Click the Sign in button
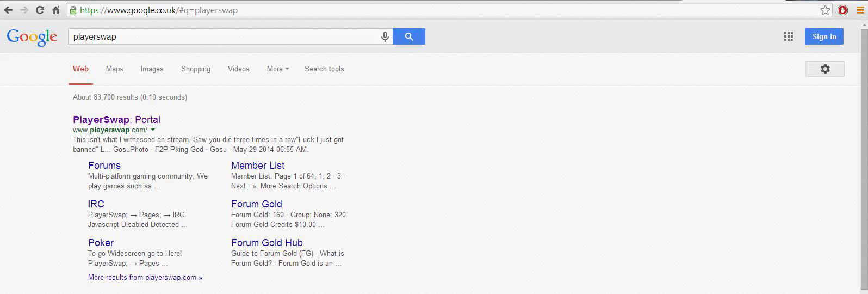The image size is (868, 294). point(824,36)
